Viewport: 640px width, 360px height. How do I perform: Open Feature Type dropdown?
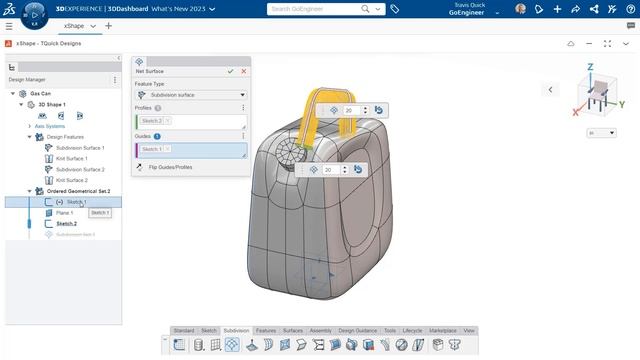[191, 95]
